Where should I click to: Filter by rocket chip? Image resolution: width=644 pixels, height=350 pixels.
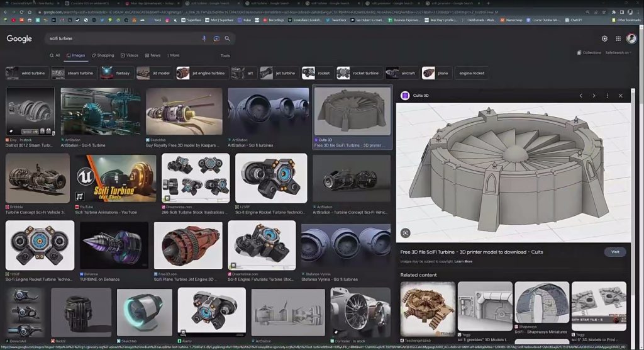(x=317, y=73)
